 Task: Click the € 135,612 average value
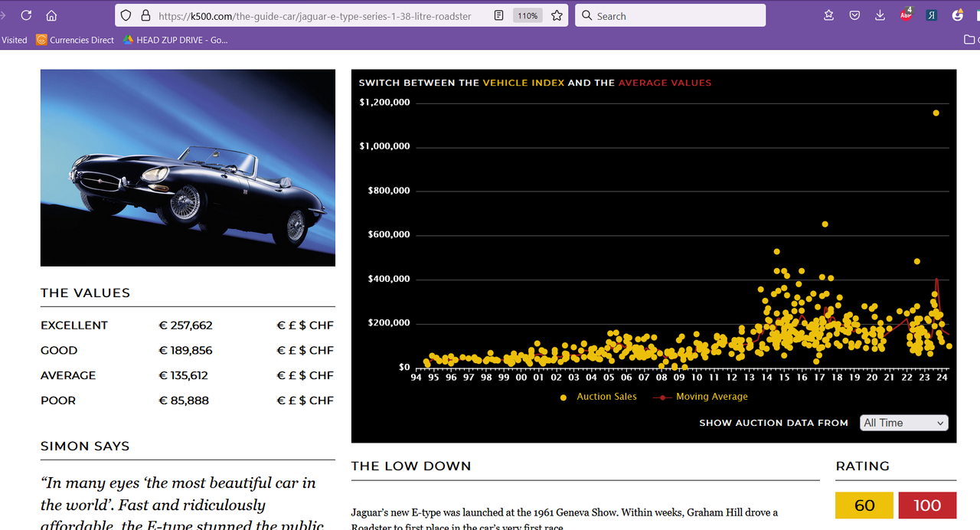(x=183, y=376)
